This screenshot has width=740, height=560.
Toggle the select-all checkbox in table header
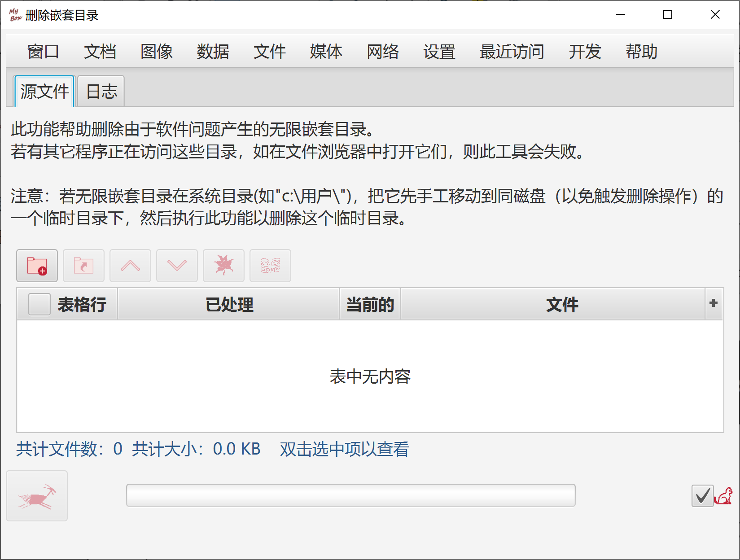coord(39,305)
